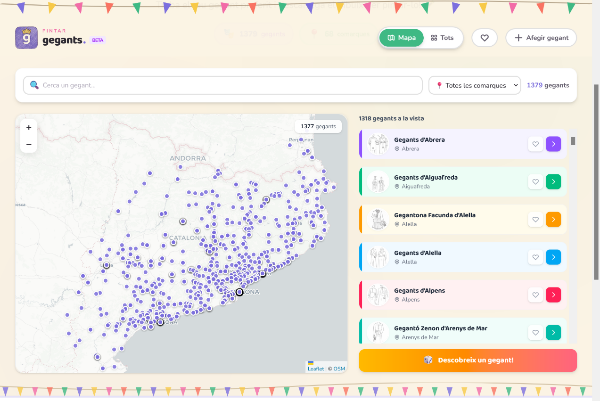Click the Afegir gegant button
600x401 pixels.
point(541,37)
